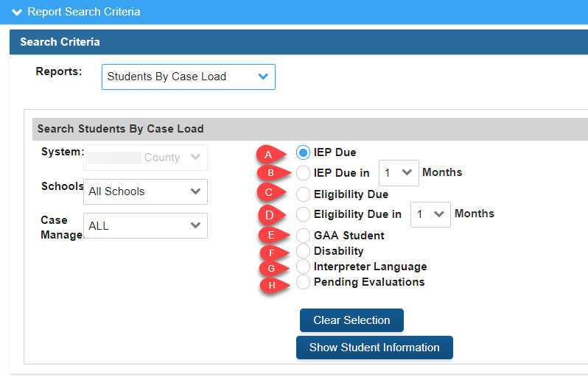Click the red marker labeled H

[270, 285]
